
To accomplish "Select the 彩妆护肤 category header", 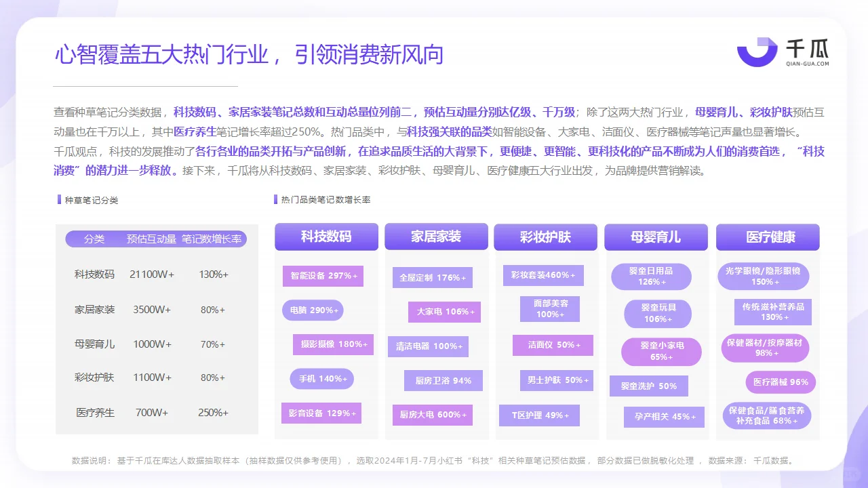I will (547, 237).
